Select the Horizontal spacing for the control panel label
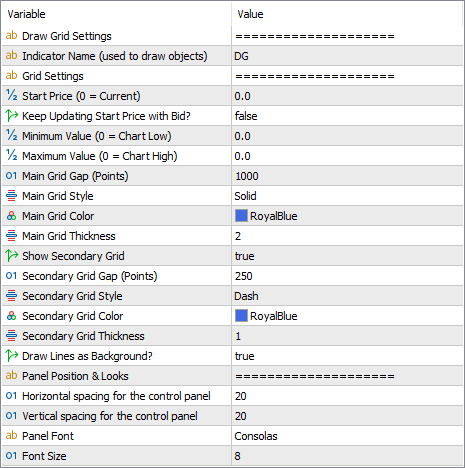Screen dimensions: 465x468 pos(116,396)
